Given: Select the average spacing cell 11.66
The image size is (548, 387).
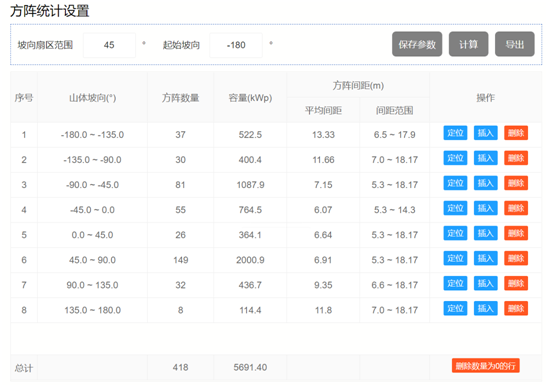Looking at the screenshot, I should click(323, 160).
